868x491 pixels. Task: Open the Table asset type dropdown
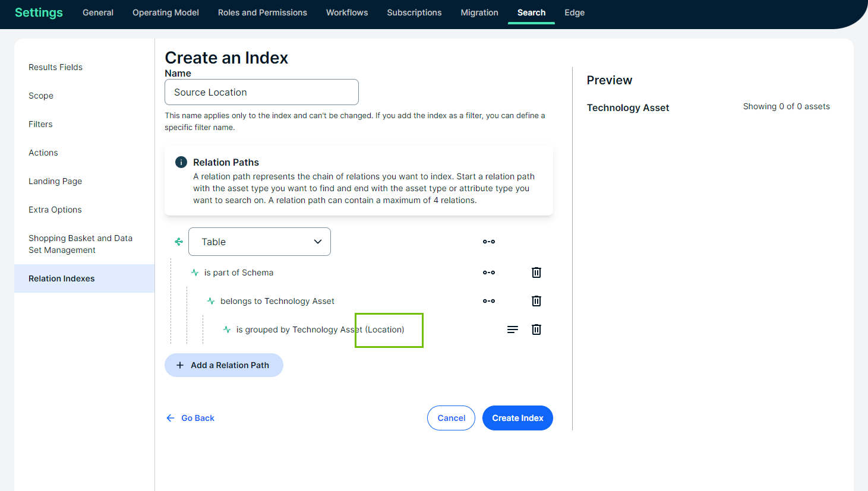(260, 242)
